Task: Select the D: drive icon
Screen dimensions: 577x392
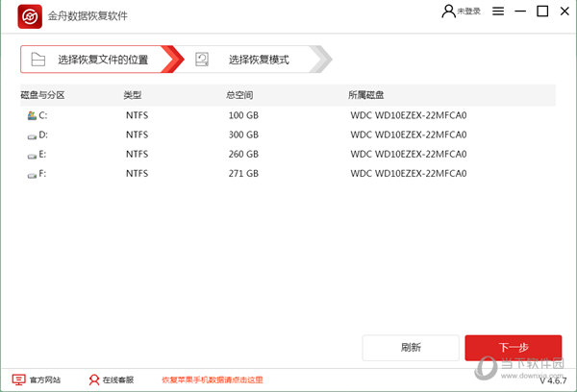Action: pyautogui.click(x=32, y=136)
